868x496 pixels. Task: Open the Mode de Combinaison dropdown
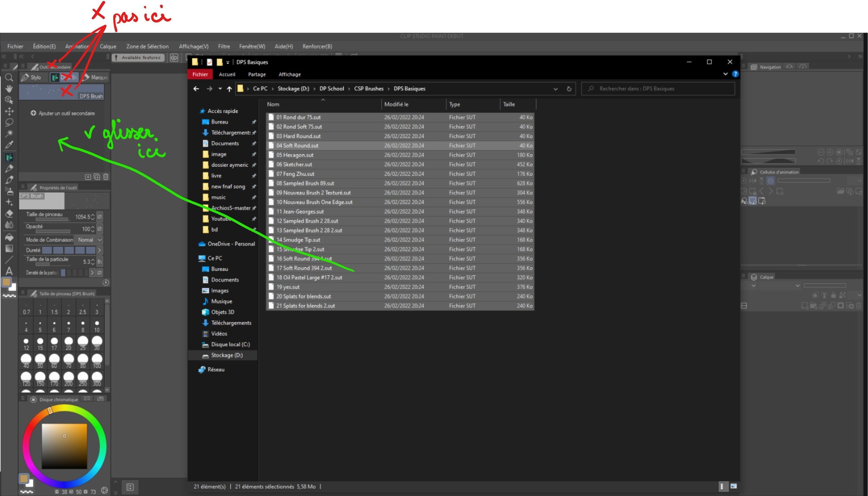tap(90, 240)
